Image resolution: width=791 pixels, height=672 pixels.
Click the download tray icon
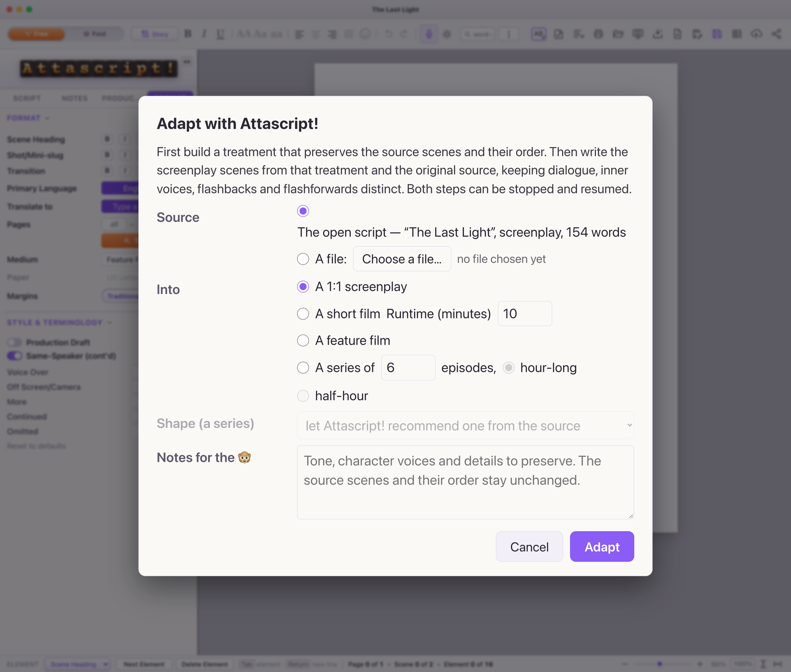coord(658,34)
